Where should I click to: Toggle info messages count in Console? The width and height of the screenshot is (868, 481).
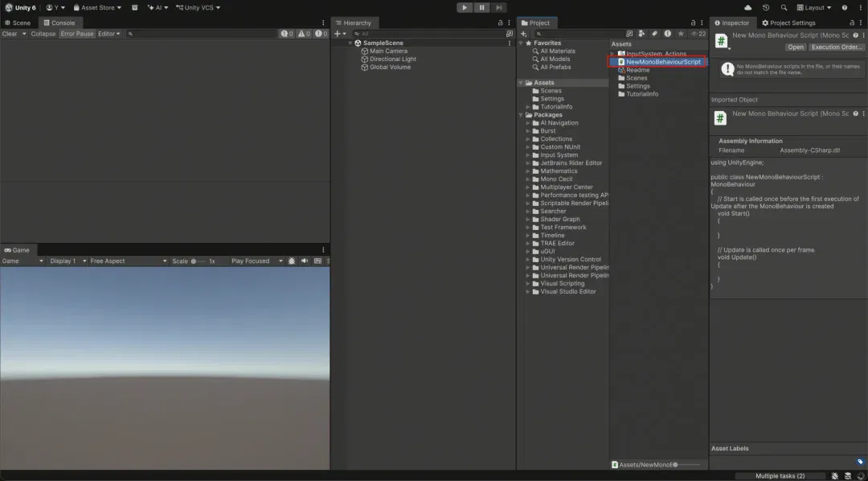coord(287,34)
